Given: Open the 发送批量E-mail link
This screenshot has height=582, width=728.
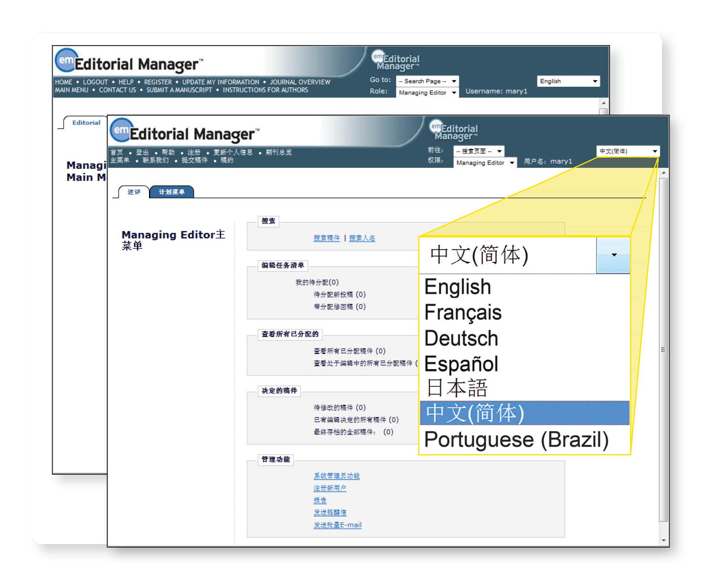Looking at the screenshot, I should click(337, 525).
